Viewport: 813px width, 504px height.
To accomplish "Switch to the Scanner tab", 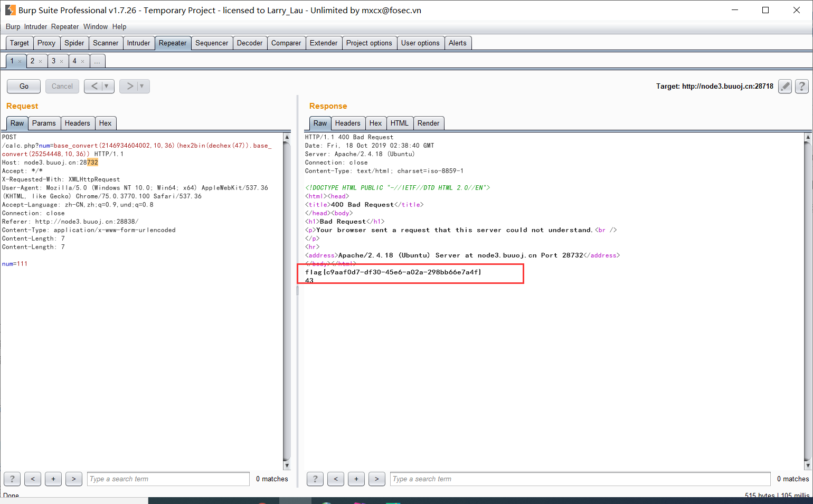I will coord(106,43).
